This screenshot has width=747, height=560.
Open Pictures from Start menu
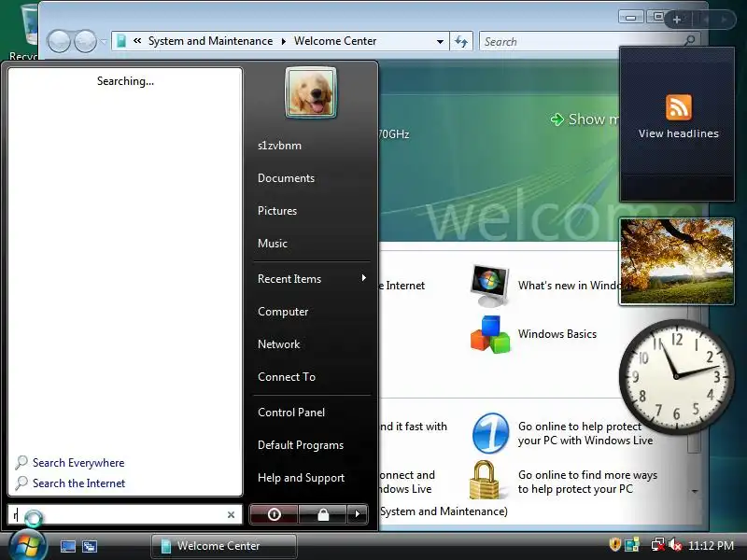[x=277, y=211]
